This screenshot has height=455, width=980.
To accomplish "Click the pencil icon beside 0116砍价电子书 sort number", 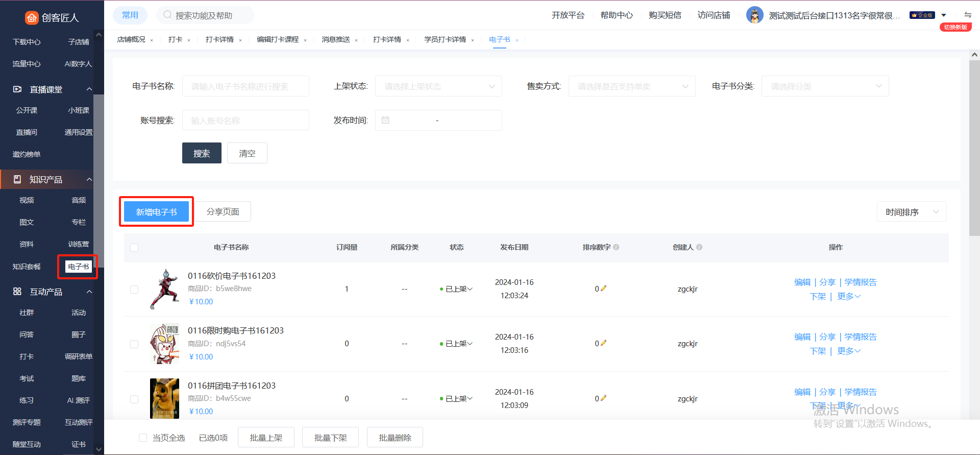I will coord(603,289).
